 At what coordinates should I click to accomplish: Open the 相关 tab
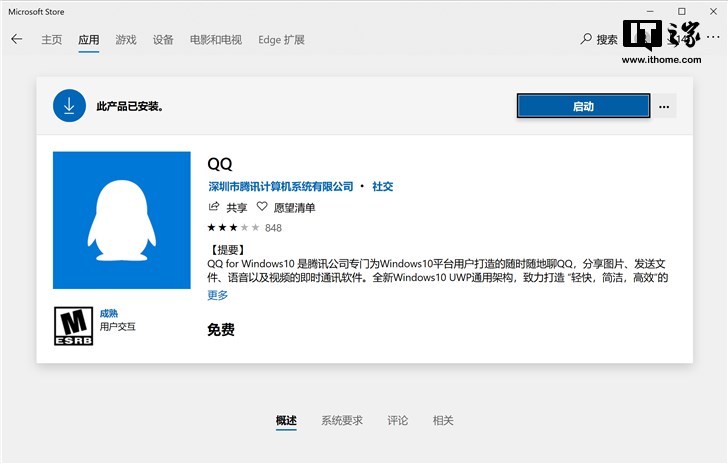[443, 420]
